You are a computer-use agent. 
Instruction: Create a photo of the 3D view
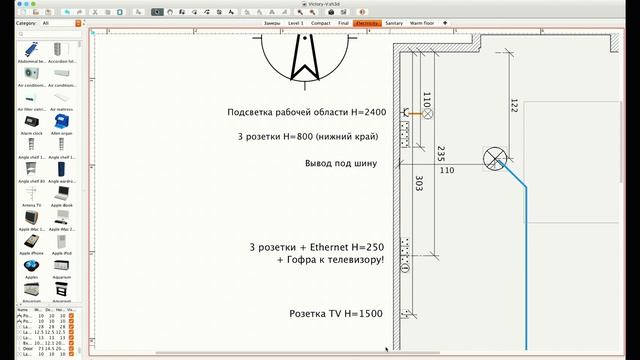coord(331,12)
